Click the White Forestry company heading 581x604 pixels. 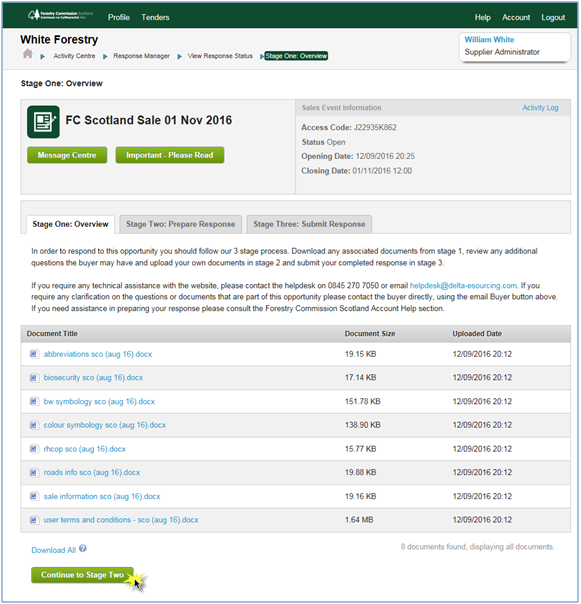click(59, 39)
